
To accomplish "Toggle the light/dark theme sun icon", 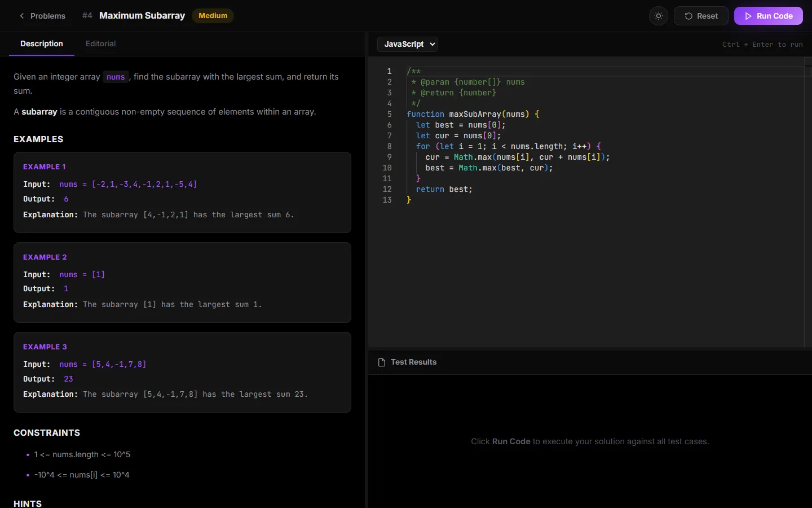I will pos(659,16).
